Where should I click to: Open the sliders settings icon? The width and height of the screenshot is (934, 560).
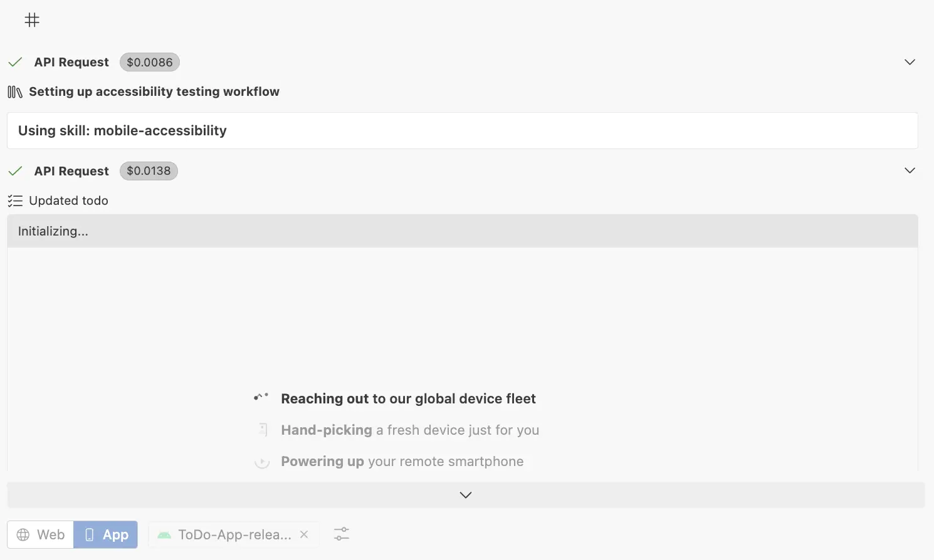342,534
